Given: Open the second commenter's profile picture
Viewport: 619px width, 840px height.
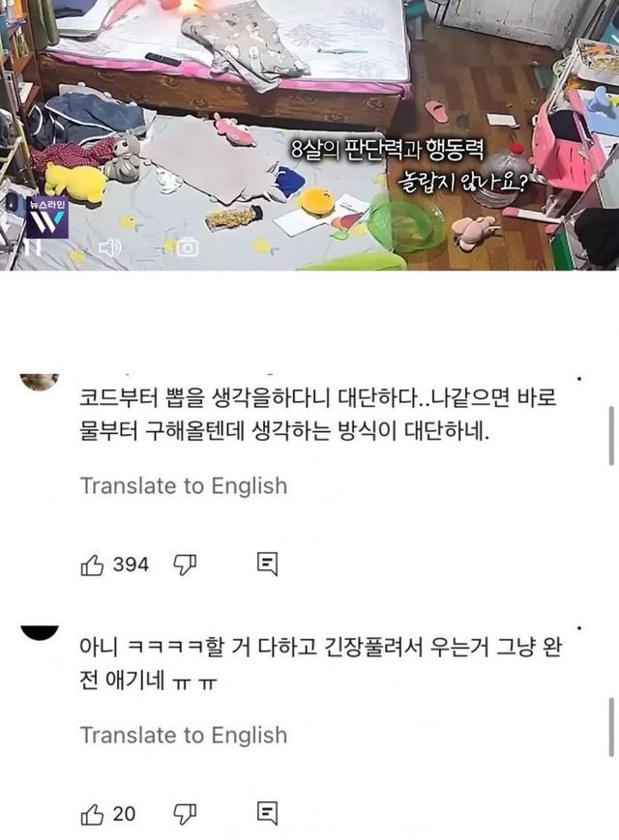Looking at the screenshot, I should tap(40, 632).
